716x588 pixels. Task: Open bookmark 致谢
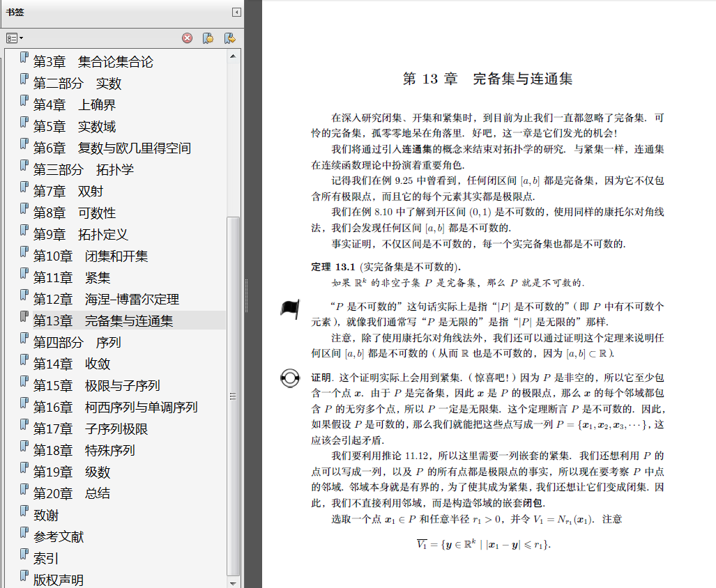[x=46, y=516]
